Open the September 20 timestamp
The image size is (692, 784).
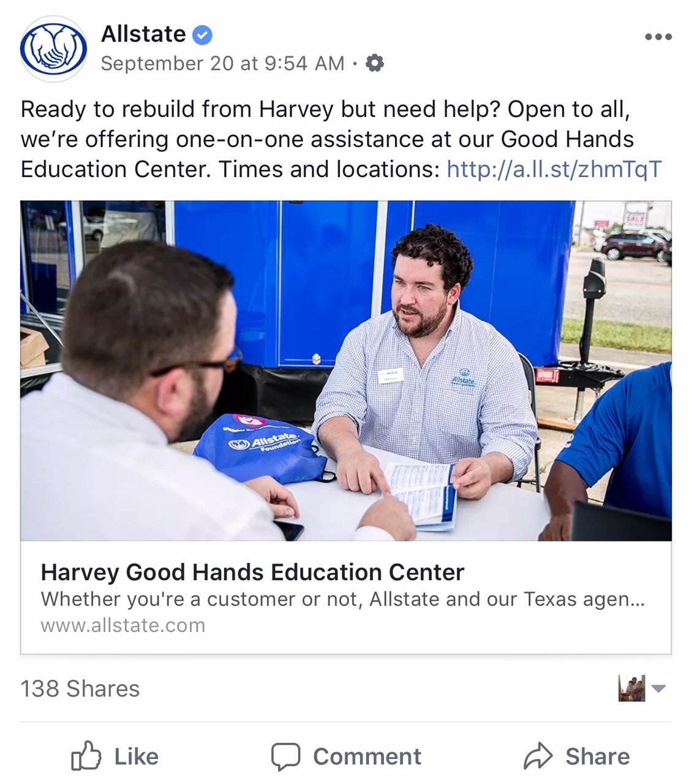coord(222,64)
